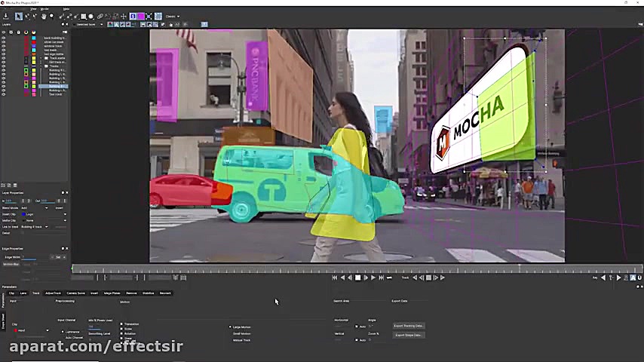Toggle Horizontal search area Auto checkbox

coord(357,327)
